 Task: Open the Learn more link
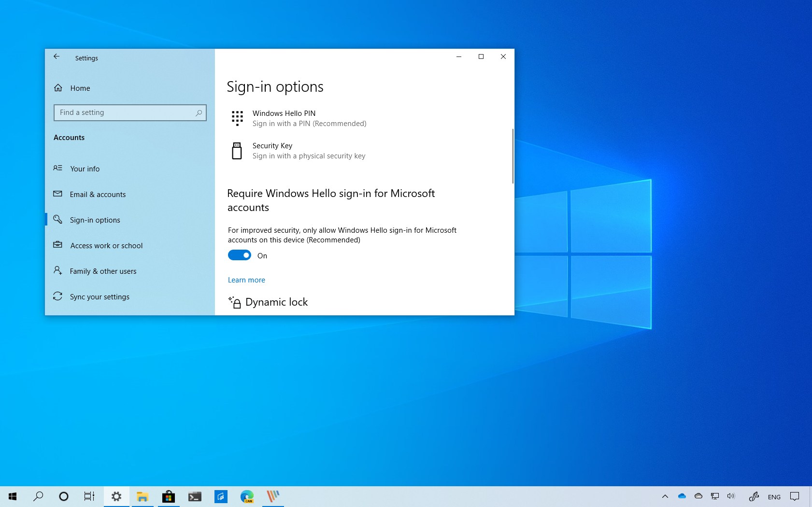[x=246, y=280]
